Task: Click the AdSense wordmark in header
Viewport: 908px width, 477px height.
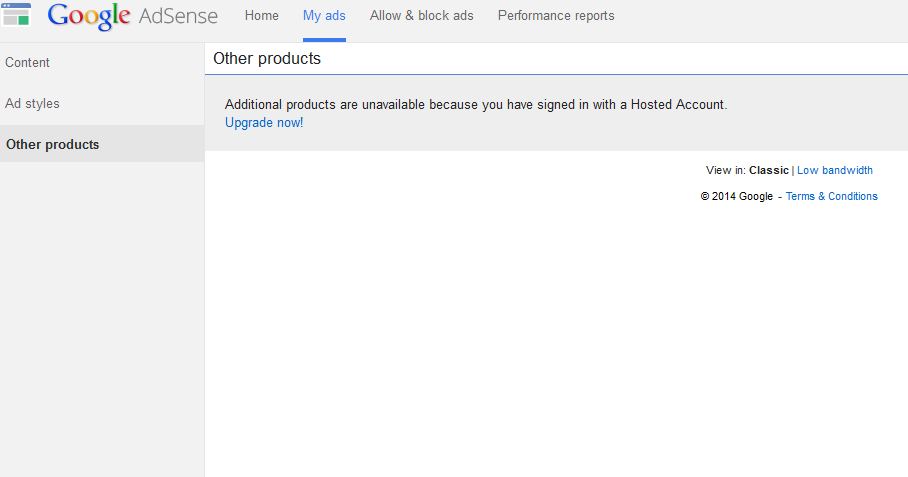Action: pyautogui.click(x=177, y=16)
